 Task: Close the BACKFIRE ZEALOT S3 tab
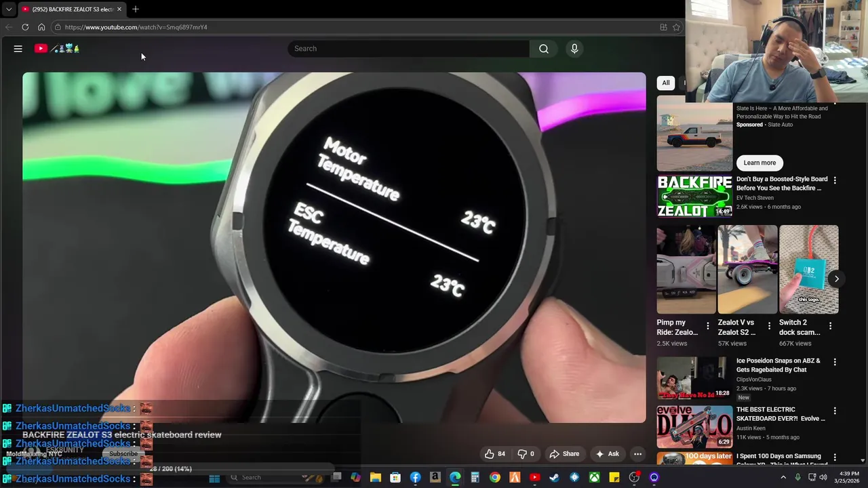pos(119,9)
